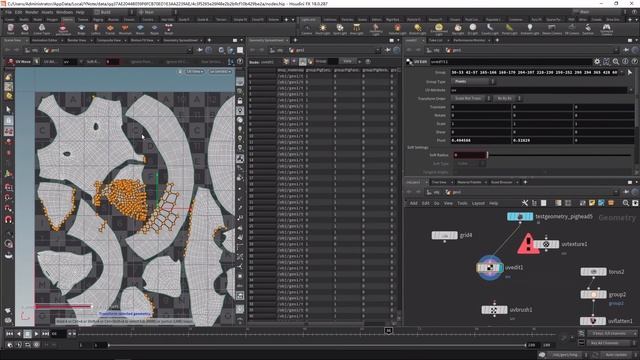Add an Area Light from shelf

pyautogui.click(x=356, y=29)
